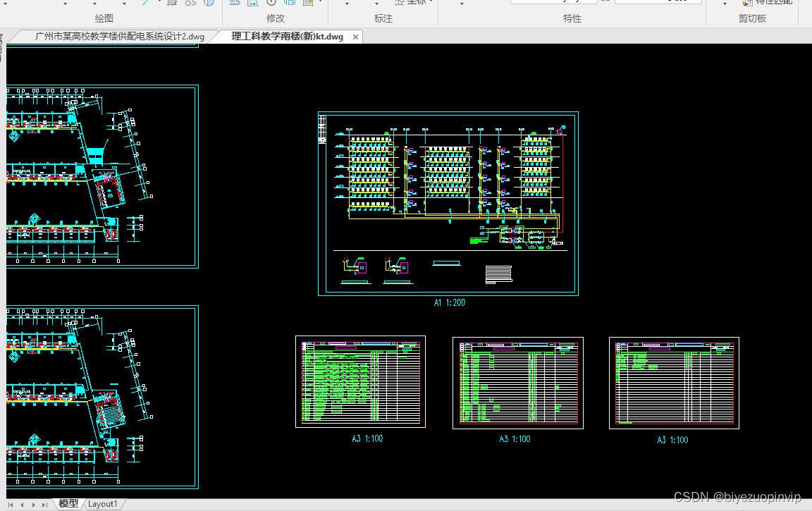Select the 理工科教学南楼(新)kt.dwg file tab
Image resolution: width=812 pixels, height=511 pixels.
click(x=287, y=37)
